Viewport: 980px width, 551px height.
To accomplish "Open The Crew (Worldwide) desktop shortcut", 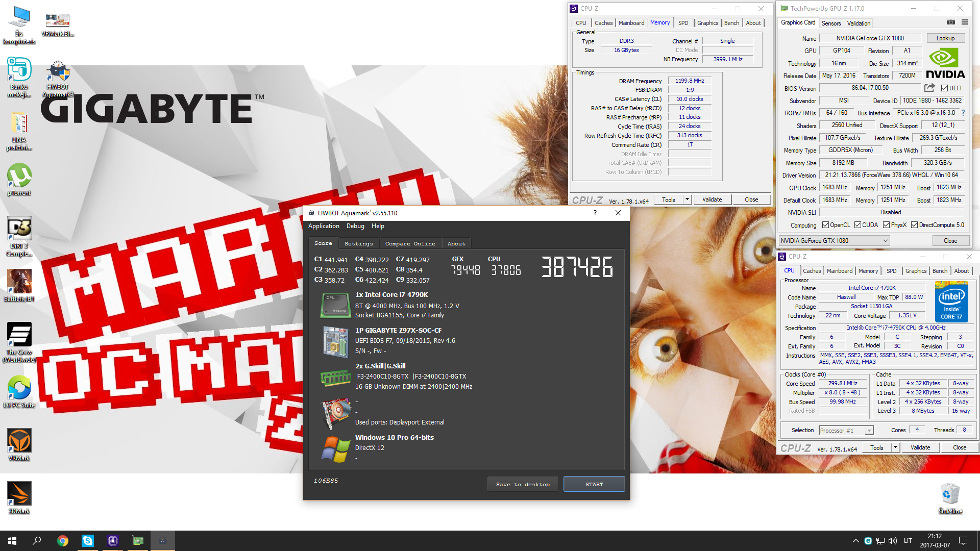I will tap(19, 342).
